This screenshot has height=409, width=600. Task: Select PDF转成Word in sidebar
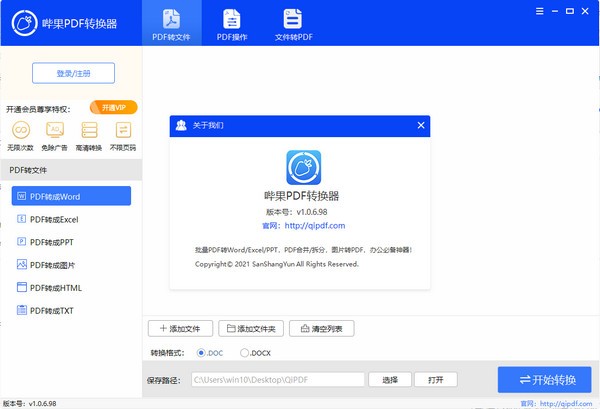point(71,196)
